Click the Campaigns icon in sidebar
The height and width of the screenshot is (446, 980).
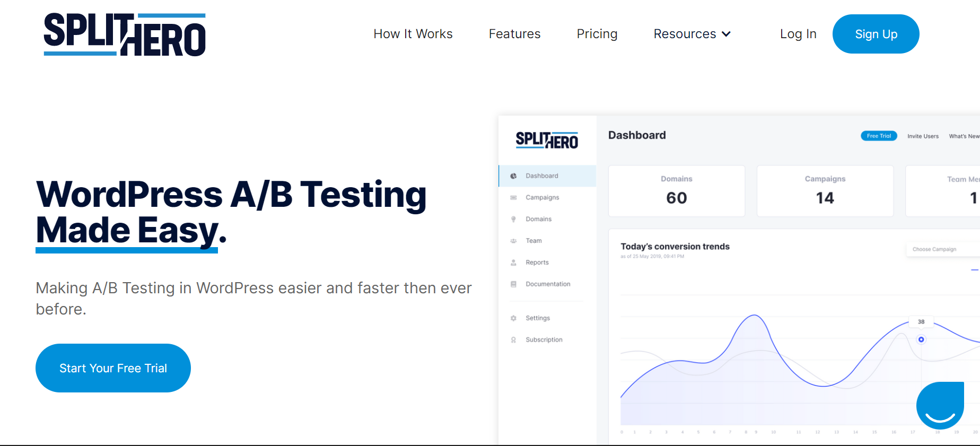[513, 198]
